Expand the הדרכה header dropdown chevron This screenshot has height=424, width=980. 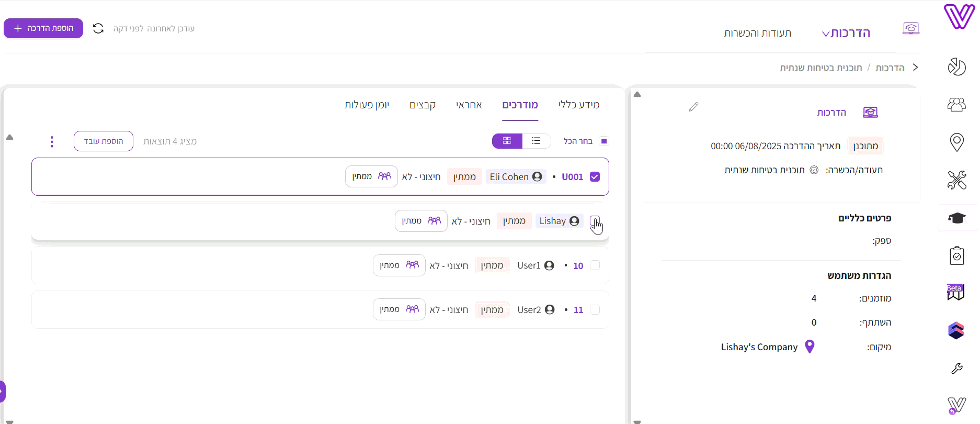826,34
